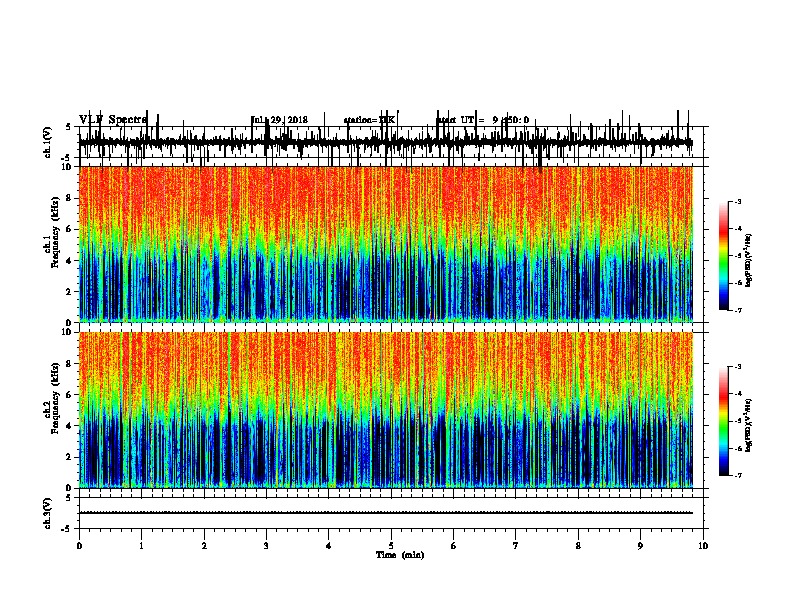Click the '-5' tick on ch.3 voltage axis
The image size is (792, 612).
[x=68, y=529]
